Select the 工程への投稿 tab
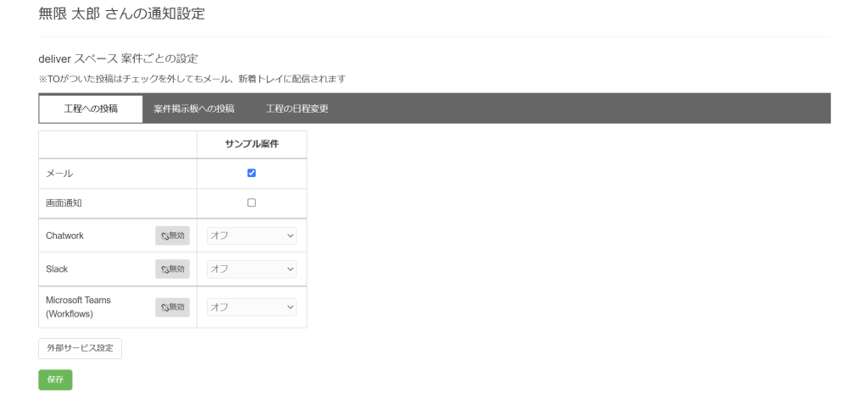 (x=91, y=108)
